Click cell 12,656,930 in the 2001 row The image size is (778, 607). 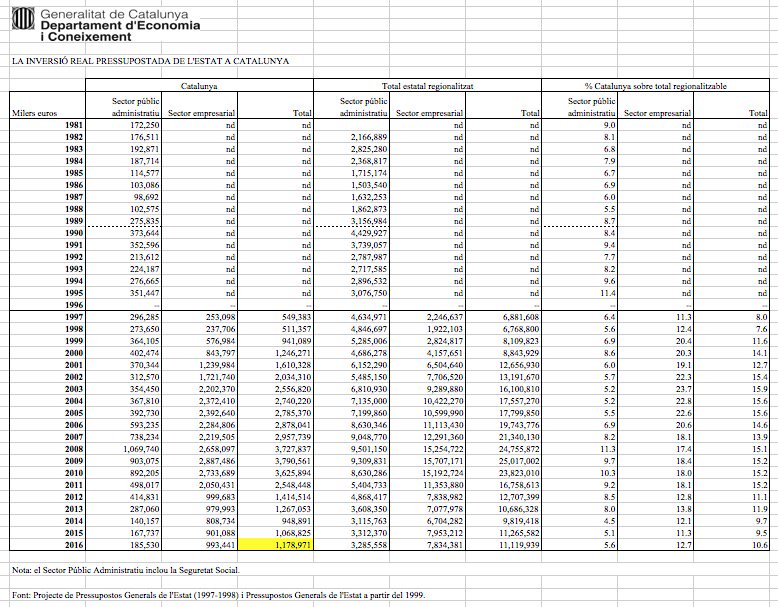click(x=519, y=365)
